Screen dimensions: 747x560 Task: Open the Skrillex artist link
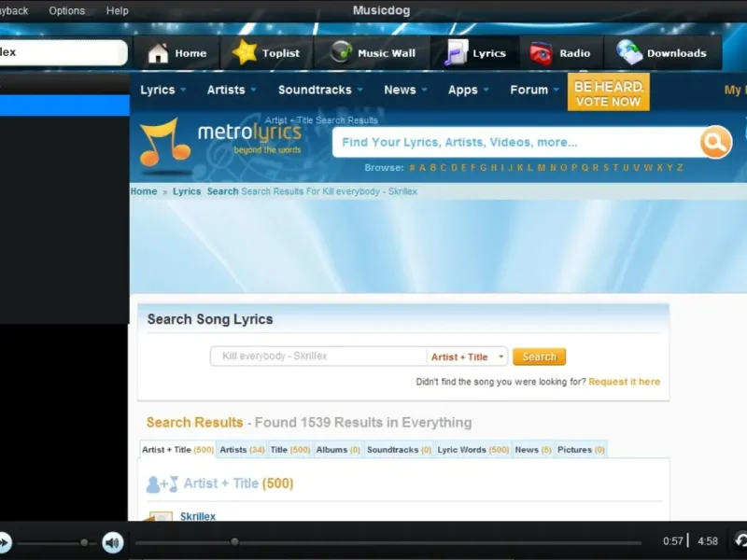tap(198, 516)
